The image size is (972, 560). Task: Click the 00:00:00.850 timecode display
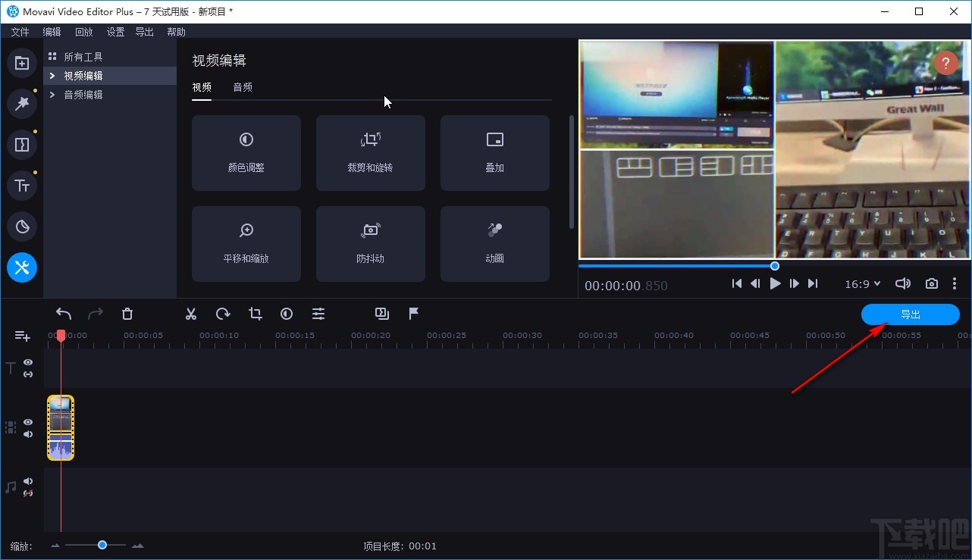coord(626,286)
